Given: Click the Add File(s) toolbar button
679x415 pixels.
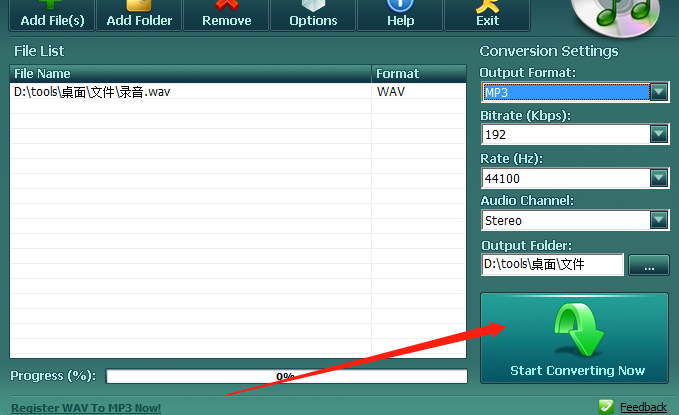Looking at the screenshot, I should click(x=52, y=15).
